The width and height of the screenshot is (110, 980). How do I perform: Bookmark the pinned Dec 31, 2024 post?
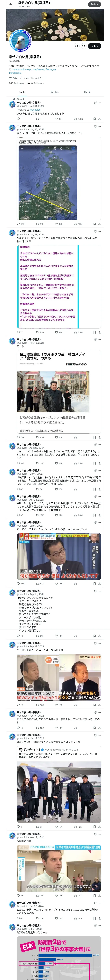pyautogui.click(x=95, y=119)
